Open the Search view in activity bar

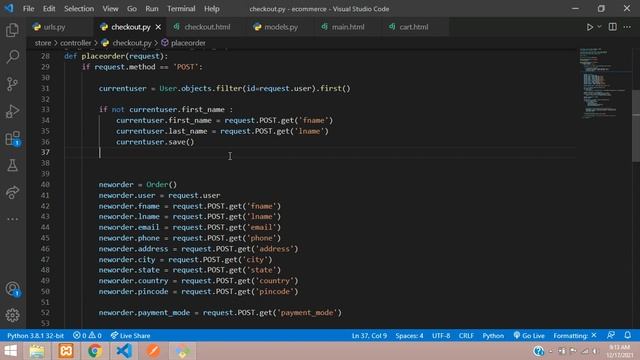pyautogui.click(x=12, y=57)
